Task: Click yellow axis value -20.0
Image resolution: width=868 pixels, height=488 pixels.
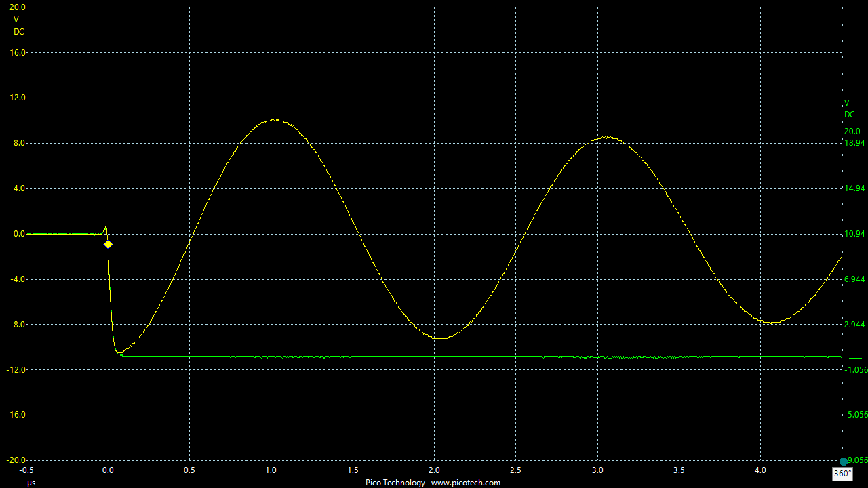Action: point(16,460)
